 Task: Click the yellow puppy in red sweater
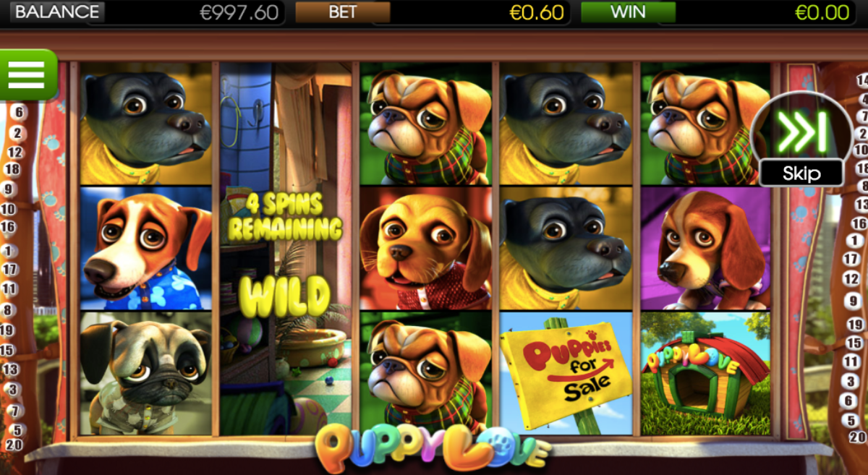(426, 248)
